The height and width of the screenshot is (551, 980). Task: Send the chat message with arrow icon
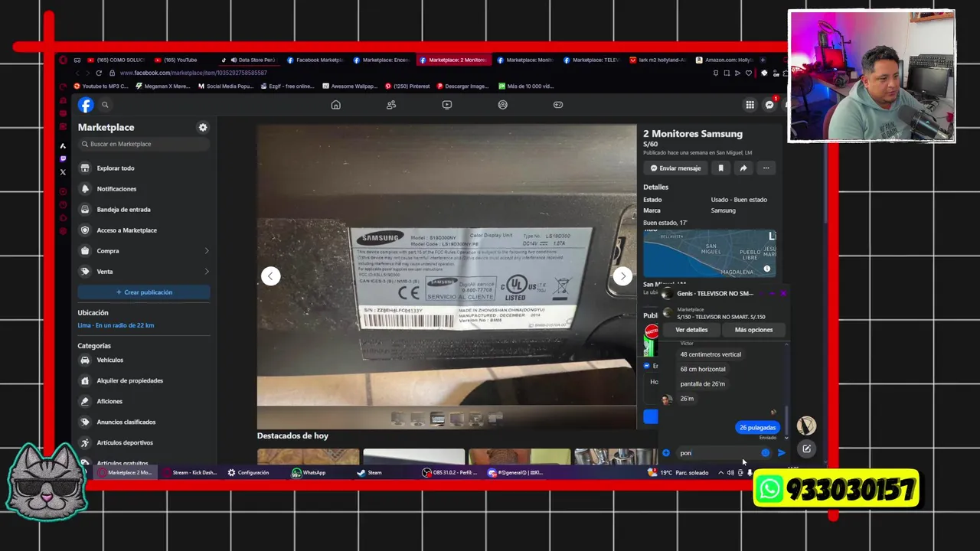pos(781,453)
